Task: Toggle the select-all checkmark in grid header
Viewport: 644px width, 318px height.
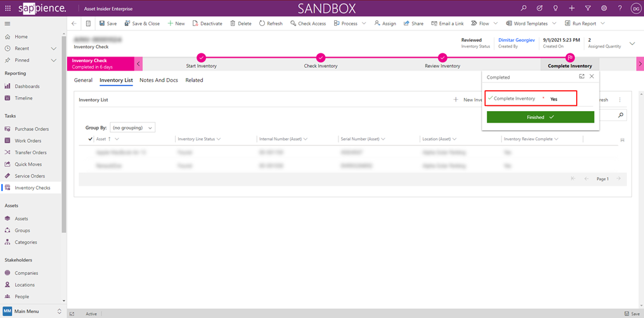Action: click(x=90, y=138)
